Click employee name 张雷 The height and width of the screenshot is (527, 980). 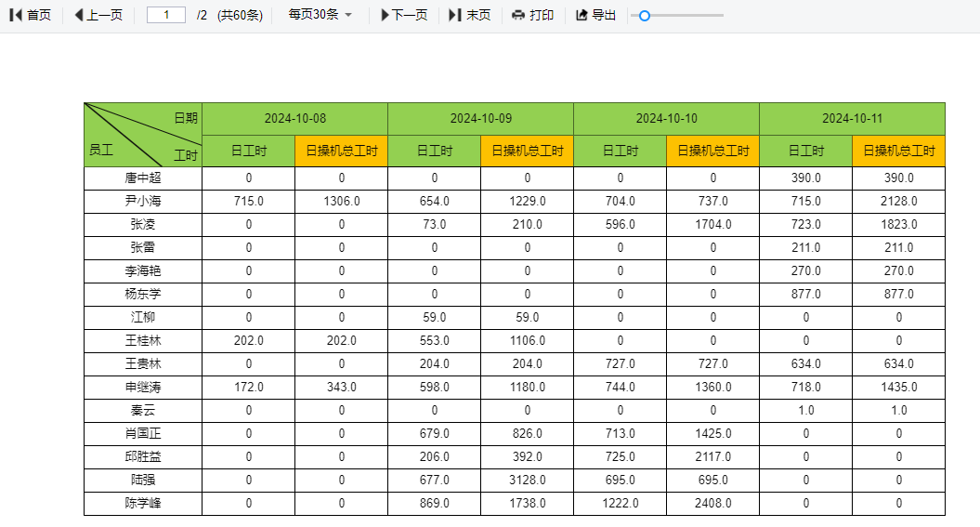(143, 247)
